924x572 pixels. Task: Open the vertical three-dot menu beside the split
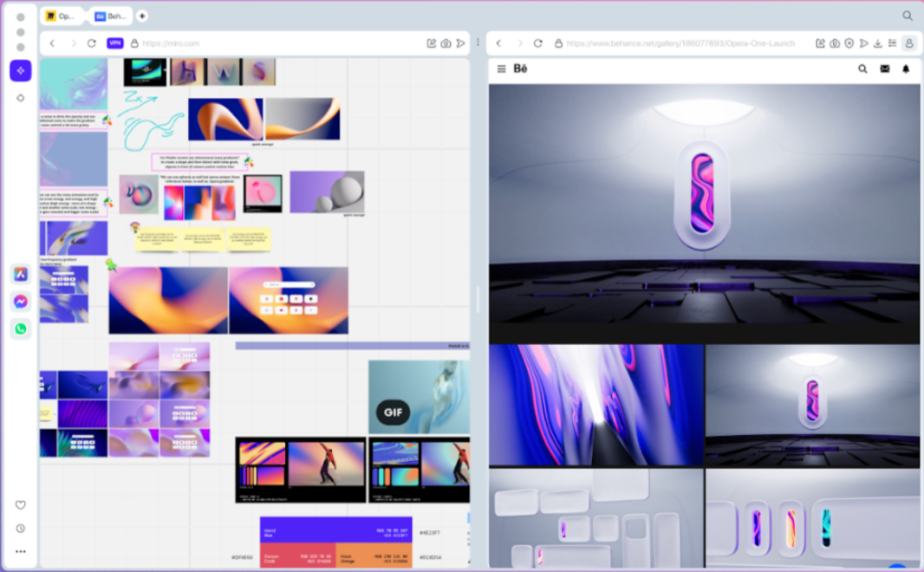coord(478,42)
